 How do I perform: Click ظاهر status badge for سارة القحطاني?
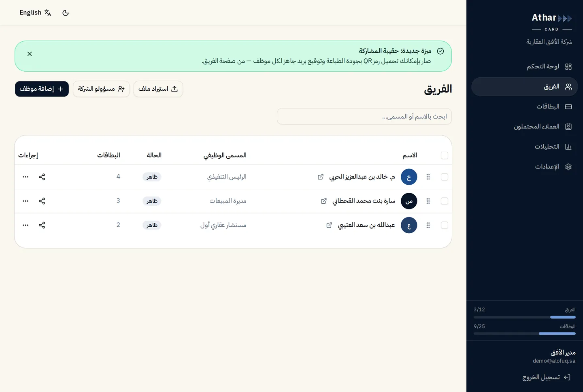[152, 201]
